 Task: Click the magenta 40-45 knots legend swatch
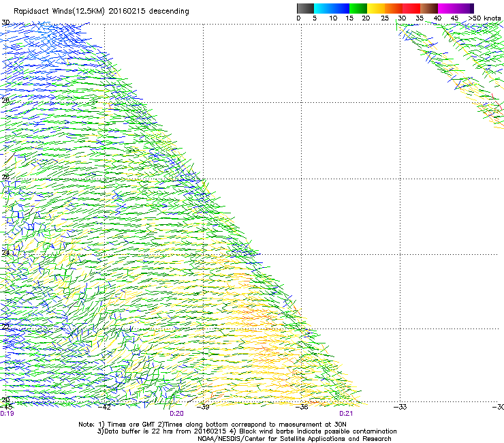(447, 8)
